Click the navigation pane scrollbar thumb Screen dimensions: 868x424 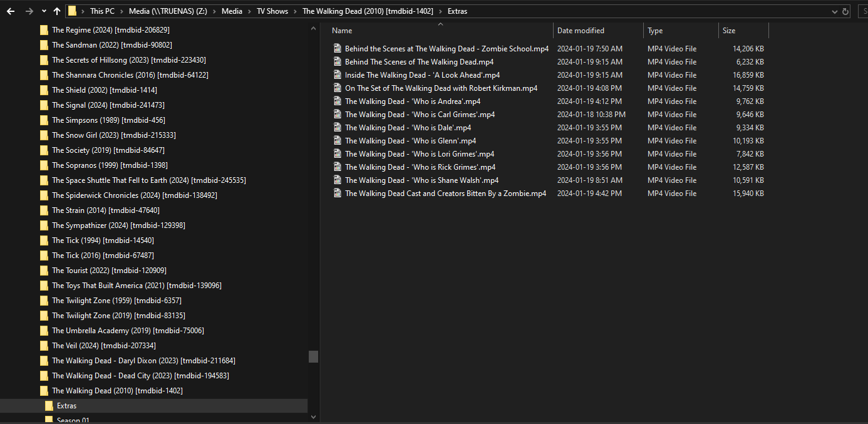[313, 356]
